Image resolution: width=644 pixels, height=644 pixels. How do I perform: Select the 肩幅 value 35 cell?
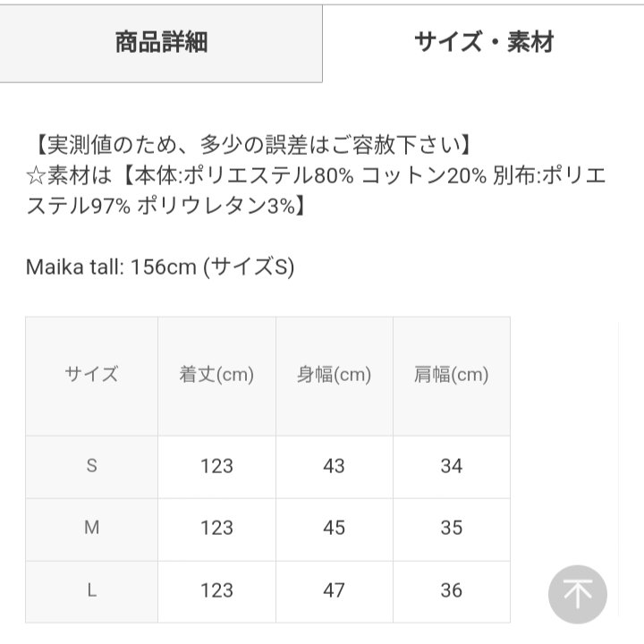tap(451, 528)
